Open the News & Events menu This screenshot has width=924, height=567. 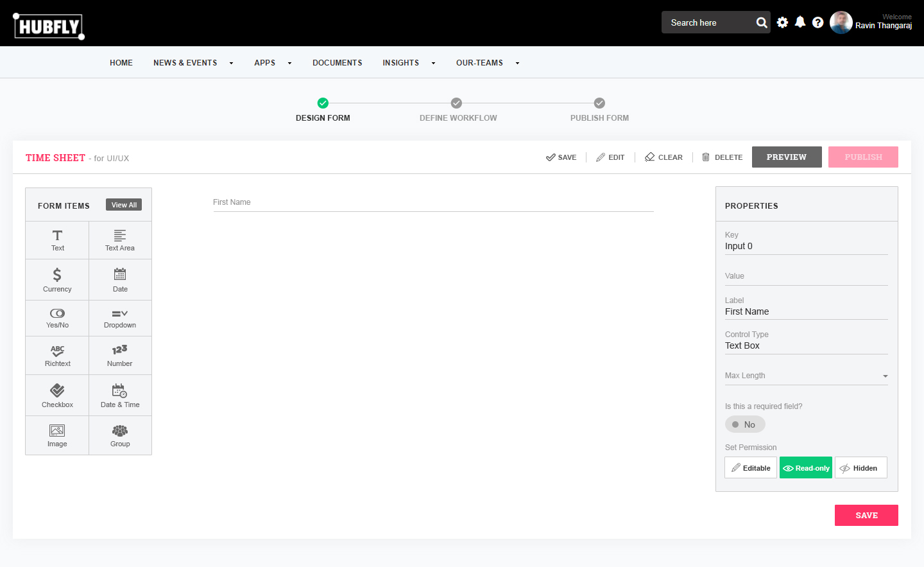click(185, 63)
